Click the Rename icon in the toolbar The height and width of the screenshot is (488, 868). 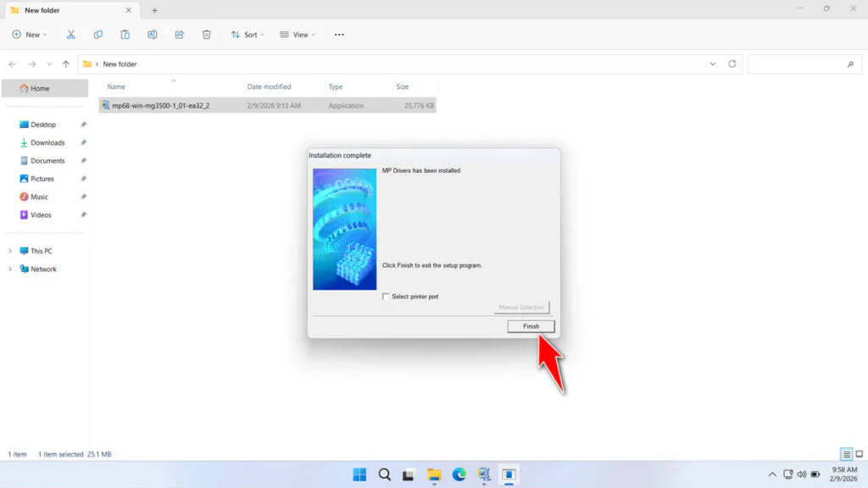152,34
